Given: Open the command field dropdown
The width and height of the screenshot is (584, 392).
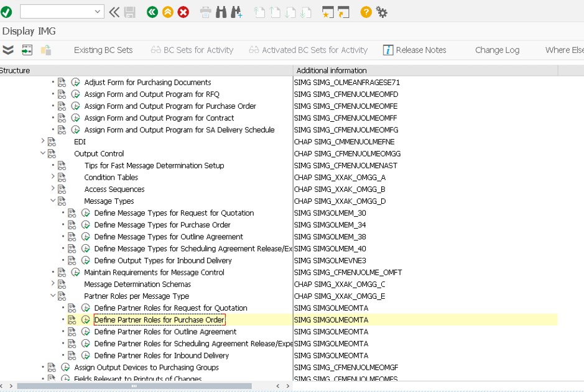Looking at the screenshot, I should click(x=97, y=12).
